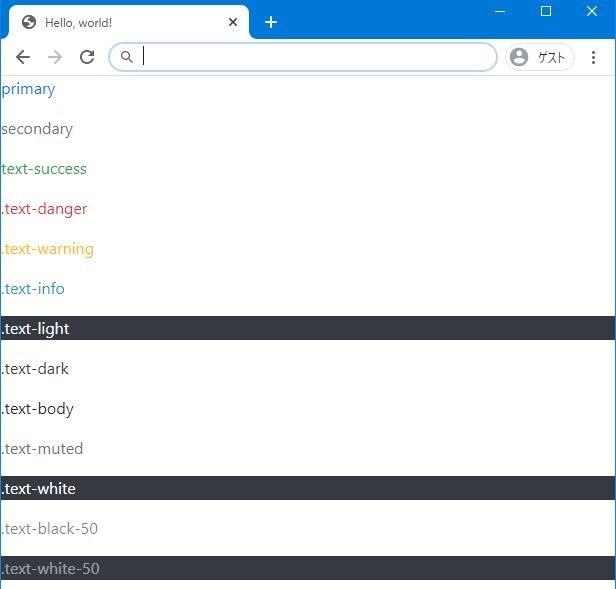Image resolution: width=616 pixels, height=589 pixels.
Task: Click the yellow '.text-warning' line
Action: click(x=47, y=249)
